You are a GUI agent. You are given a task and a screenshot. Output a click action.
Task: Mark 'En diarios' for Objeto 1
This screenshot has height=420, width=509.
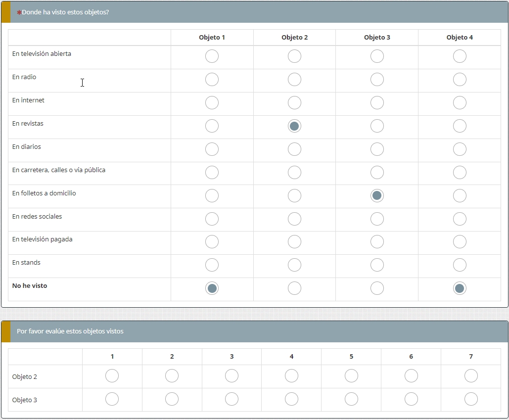pyautogui.click(x=212, y=149)
